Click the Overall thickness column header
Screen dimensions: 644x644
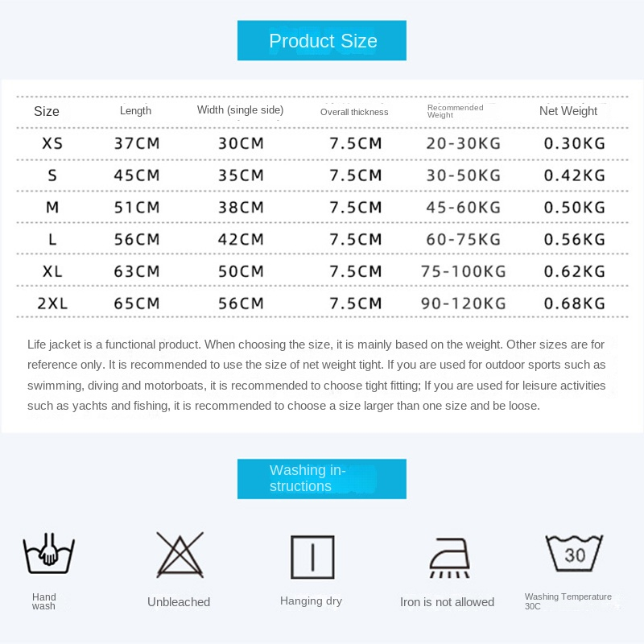(x=354, y=112)
